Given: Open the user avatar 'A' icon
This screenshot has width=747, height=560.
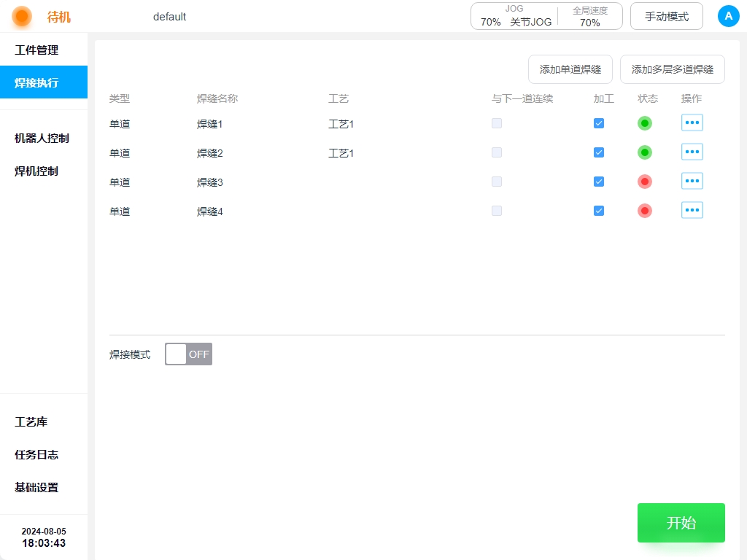Looking at the screenshot, I should click(x=728, y=16).
